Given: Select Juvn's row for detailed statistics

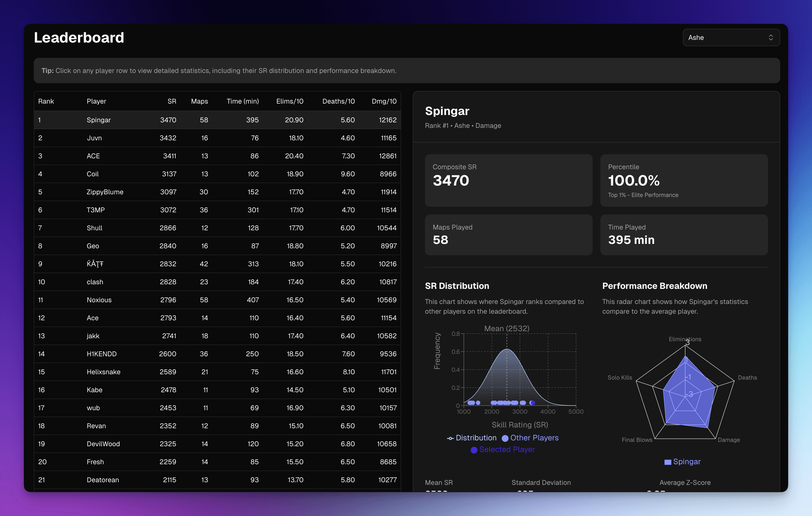Looking at the screenshot, I should [217, 138].
